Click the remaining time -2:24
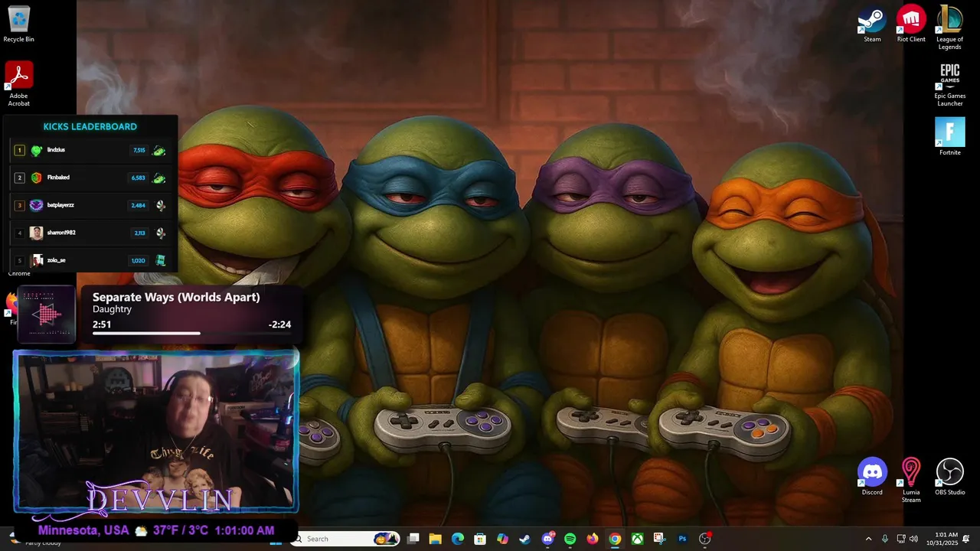980x551 pixels. click(279, 324)
